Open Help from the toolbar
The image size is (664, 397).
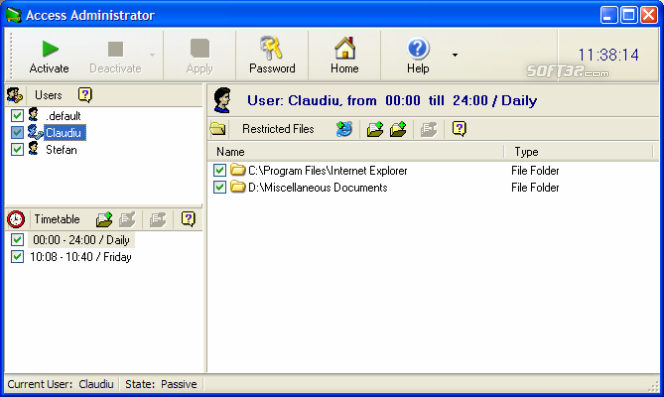(x=418, y=56)
